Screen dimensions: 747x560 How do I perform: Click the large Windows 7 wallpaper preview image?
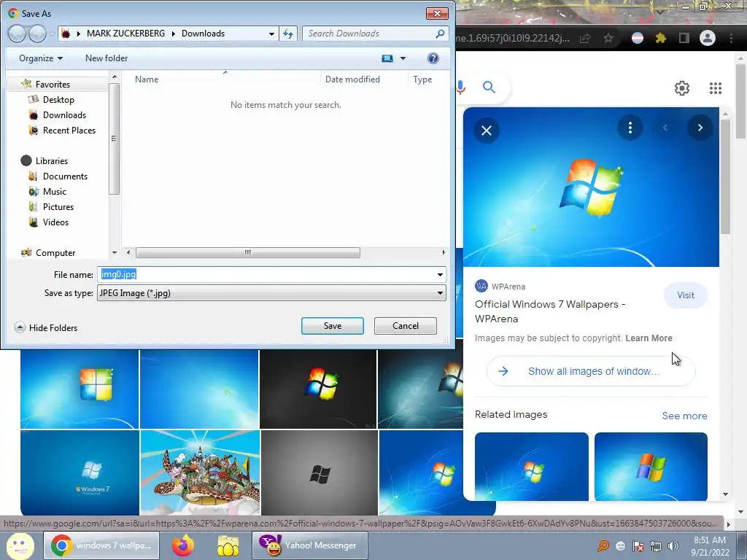pyautogui.click(x=591, y=187)
